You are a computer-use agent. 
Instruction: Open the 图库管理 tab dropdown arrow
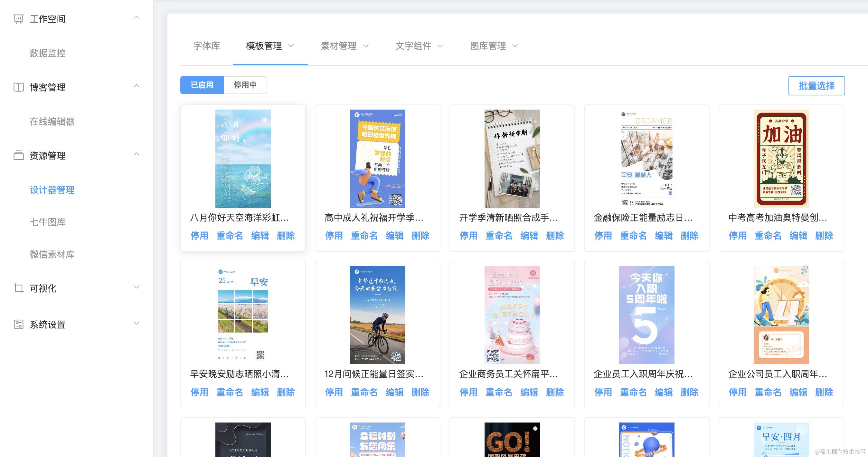pyautogui.click(x=515, y=46)
